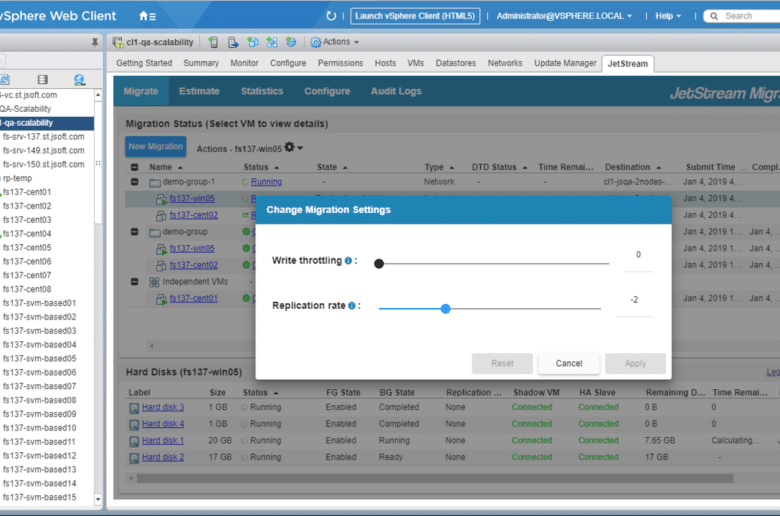Image resolution: width=780 pixels, height=516 pixels.
Task: Click the Hard Disks horizontal scrollbar
Action: [x=435, y=478]
